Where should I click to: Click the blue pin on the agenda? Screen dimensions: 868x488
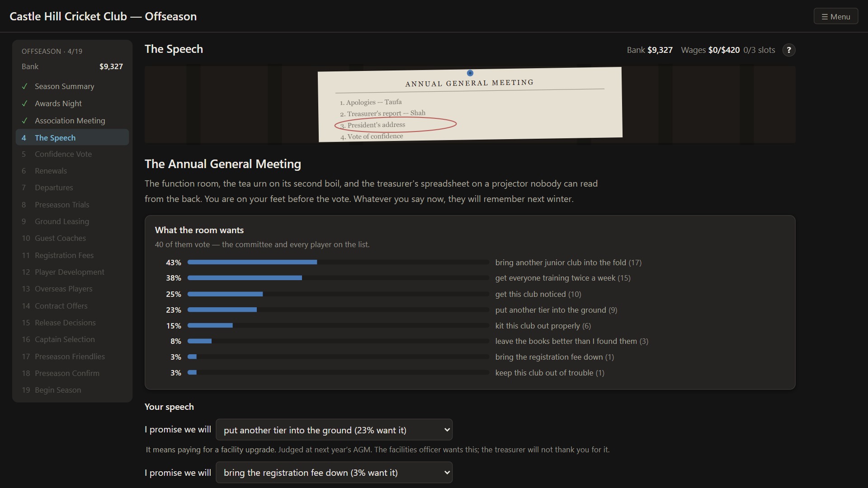470,73
